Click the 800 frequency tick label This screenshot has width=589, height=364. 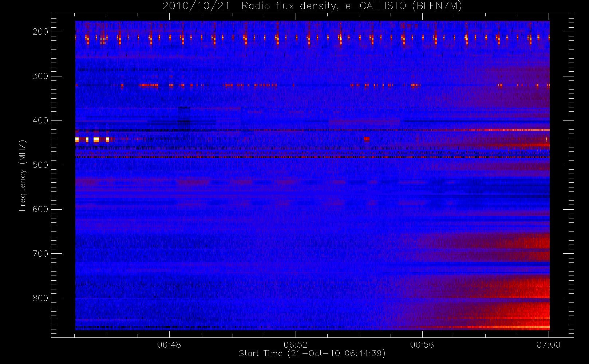40,298
